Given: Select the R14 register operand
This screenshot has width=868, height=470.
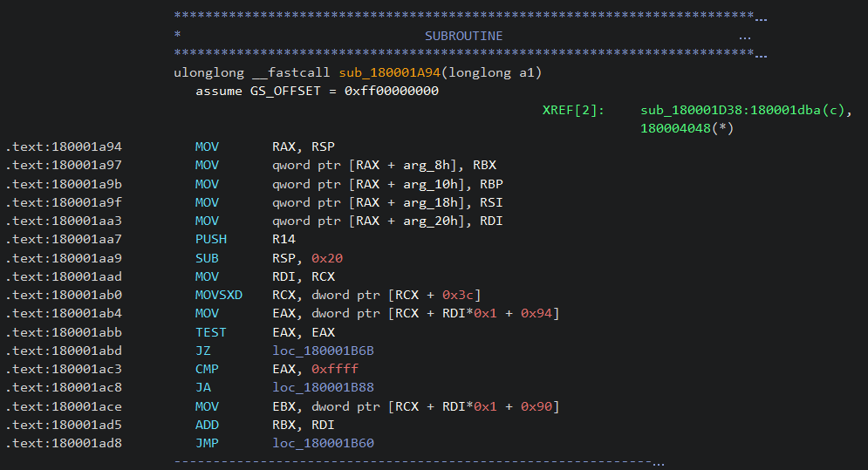Looking at the screenshot, I should [x=283, y=239].
